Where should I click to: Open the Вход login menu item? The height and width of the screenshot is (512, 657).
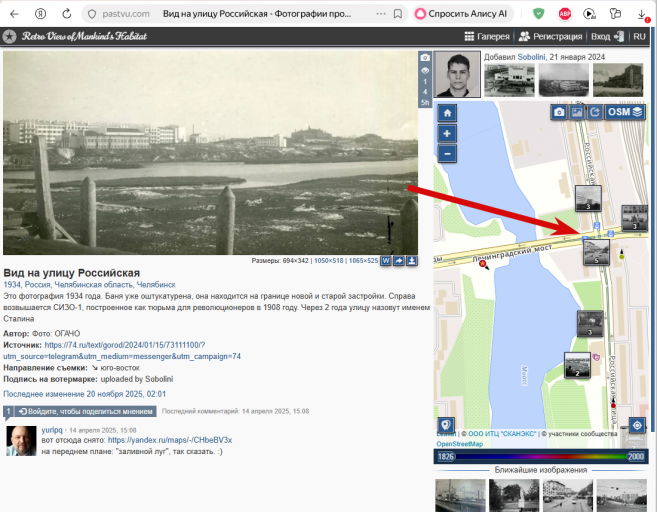607,36
